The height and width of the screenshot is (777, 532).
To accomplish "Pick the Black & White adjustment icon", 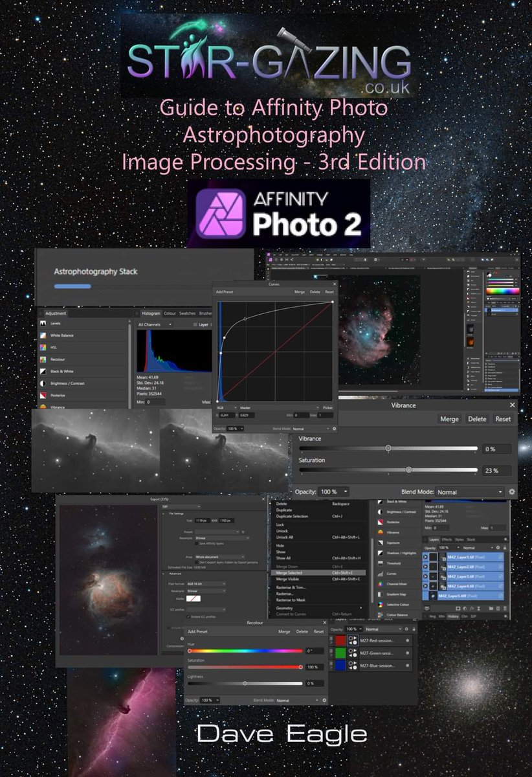I will (x=43, y=372).
